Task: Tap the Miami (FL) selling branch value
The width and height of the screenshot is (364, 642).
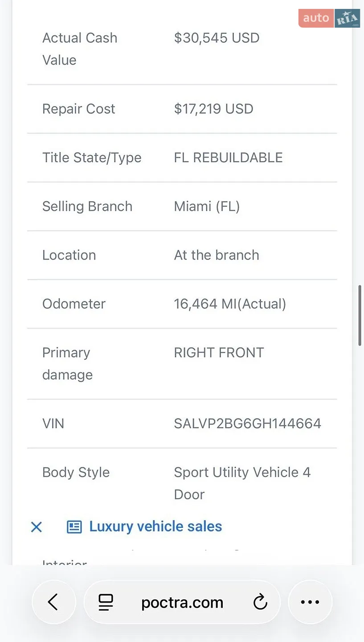Action: (x=207, y=206)
